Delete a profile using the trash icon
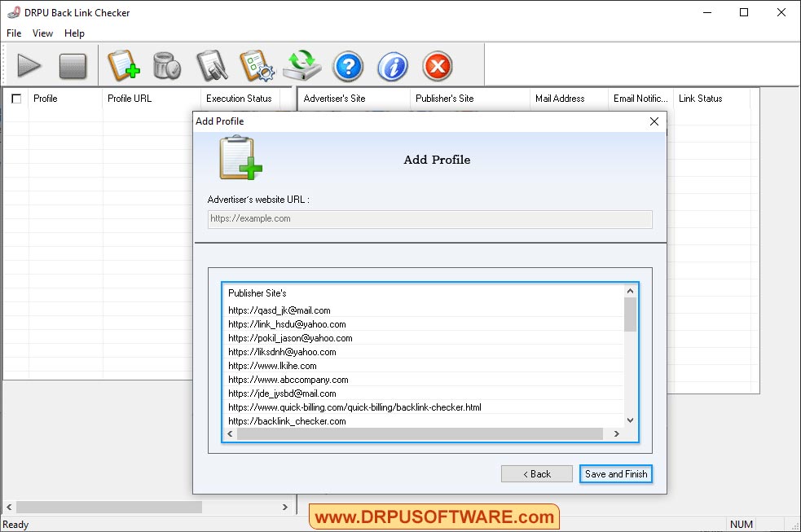Screen dimensions: 801x532 coord(168,66)
